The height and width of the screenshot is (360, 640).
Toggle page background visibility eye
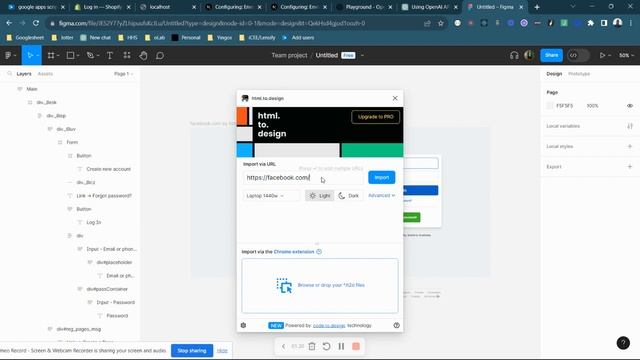pos(630,106)
